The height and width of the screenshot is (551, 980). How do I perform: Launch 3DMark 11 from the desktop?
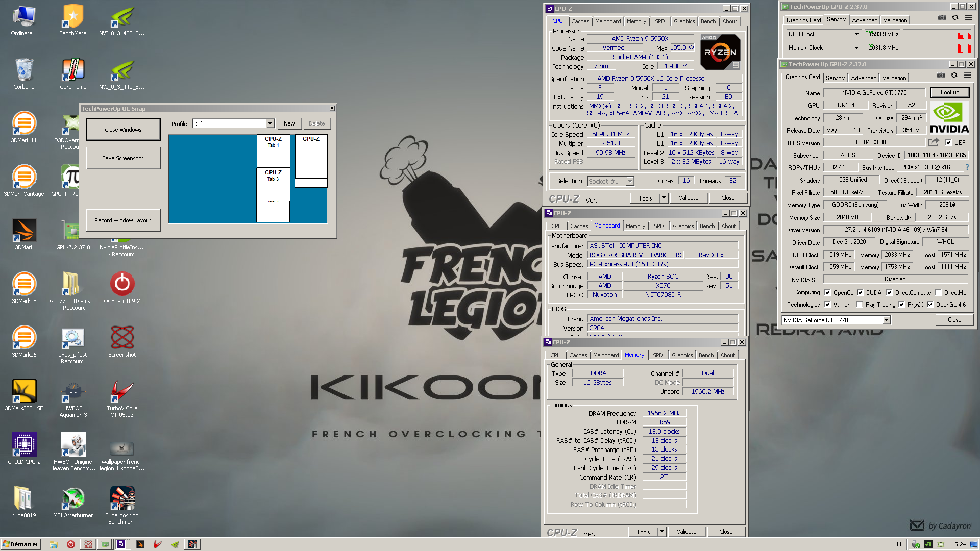(24, 128)
